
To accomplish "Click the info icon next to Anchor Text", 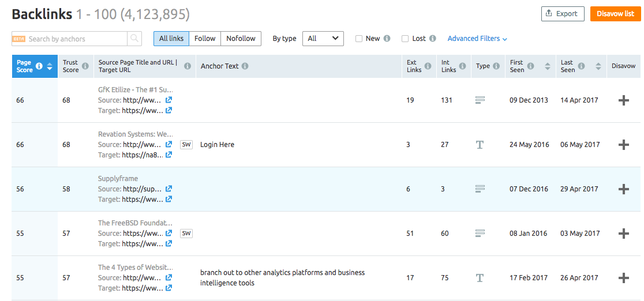I will pyautogui.click(x=245, y=66).
